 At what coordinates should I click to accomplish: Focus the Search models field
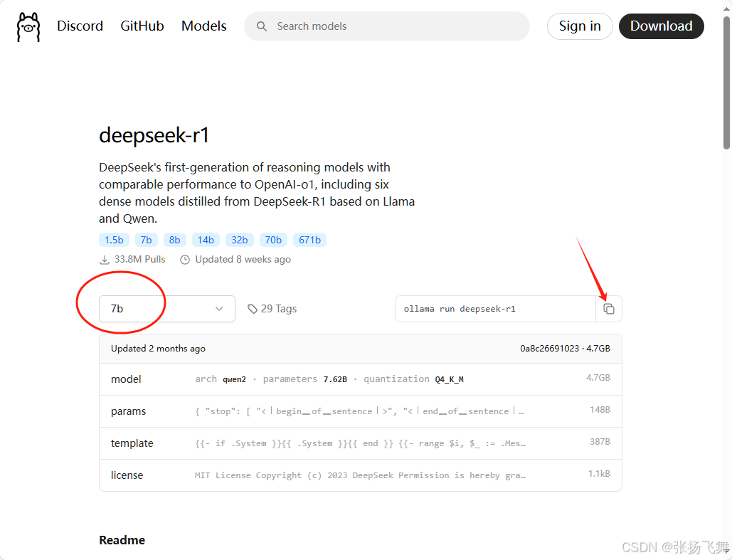[387, 26]
